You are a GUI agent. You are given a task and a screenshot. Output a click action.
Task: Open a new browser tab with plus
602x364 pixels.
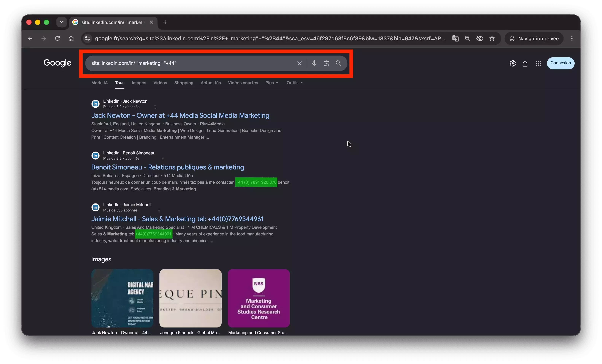[165, 22]
